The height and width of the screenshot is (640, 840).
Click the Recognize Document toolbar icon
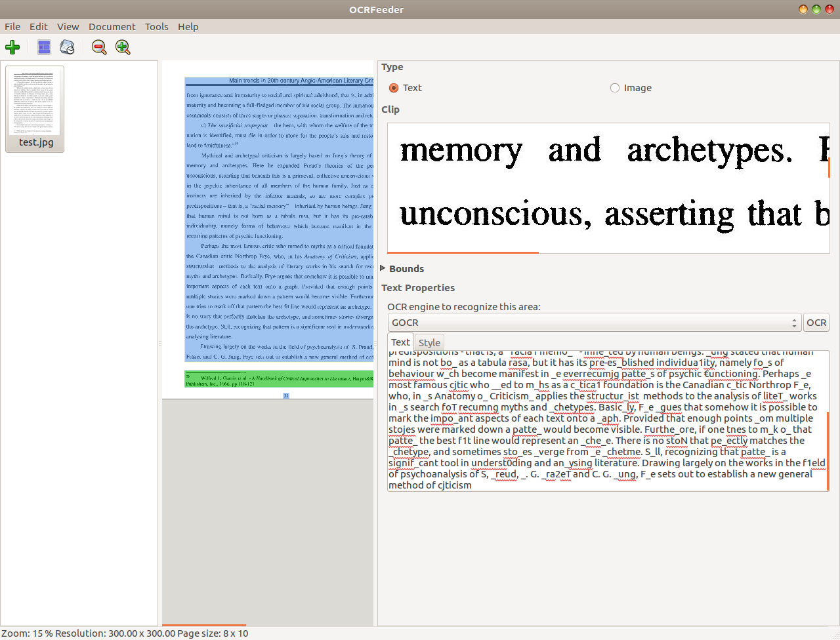pyautogui.click(x=67, y=47)
